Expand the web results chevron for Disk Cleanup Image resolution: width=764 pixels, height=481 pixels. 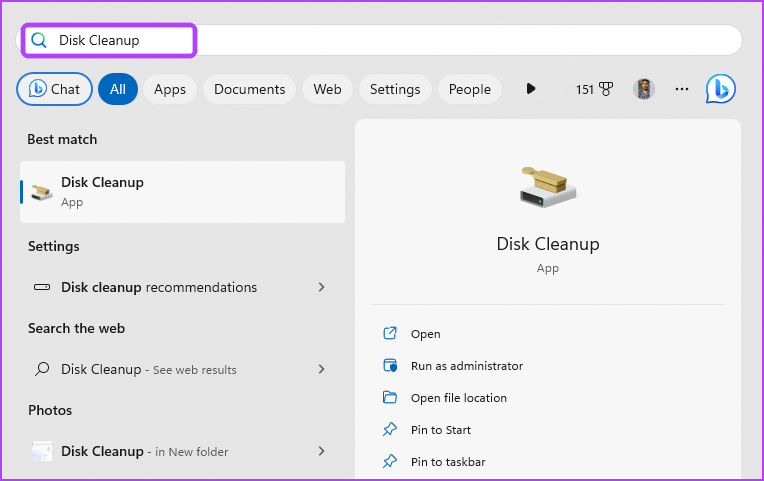(321, 369)
